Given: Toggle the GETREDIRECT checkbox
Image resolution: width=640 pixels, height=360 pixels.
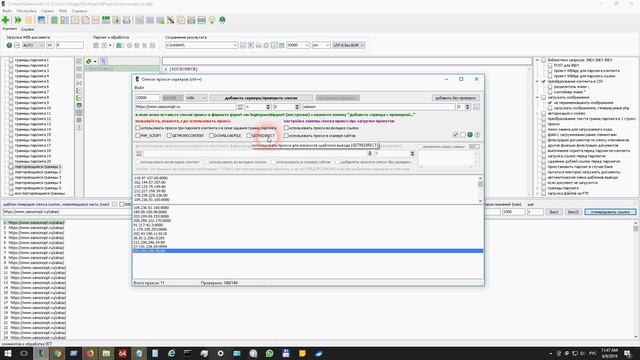Looking at the screenshot, I should click(249, 136).
